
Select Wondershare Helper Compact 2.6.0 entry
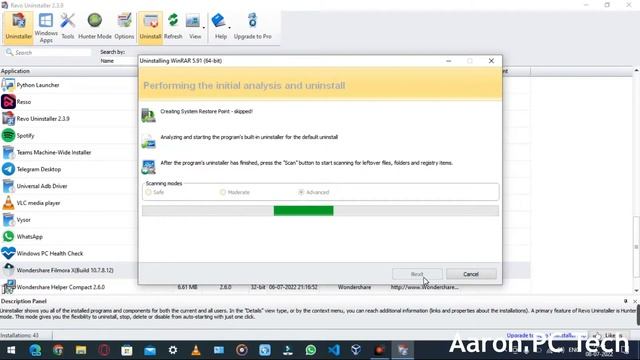[61, 287]
